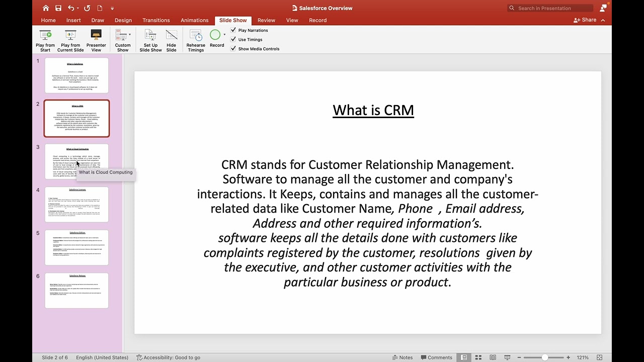Click Hide Slide
Viewport: 644px width, 362px height.
click(172, 41)
